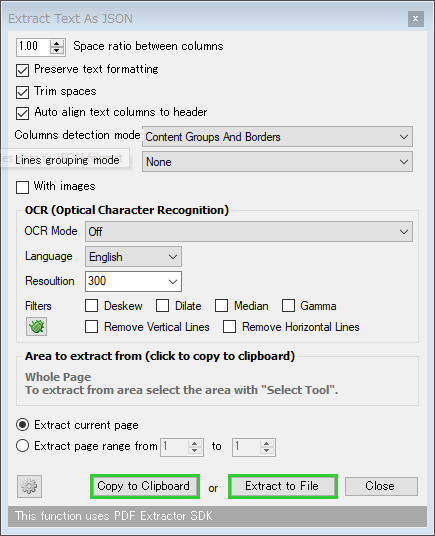Open the Resolution combo box set to 300
This screenshot has width=435, height=536.
click(x=133, y=281)
